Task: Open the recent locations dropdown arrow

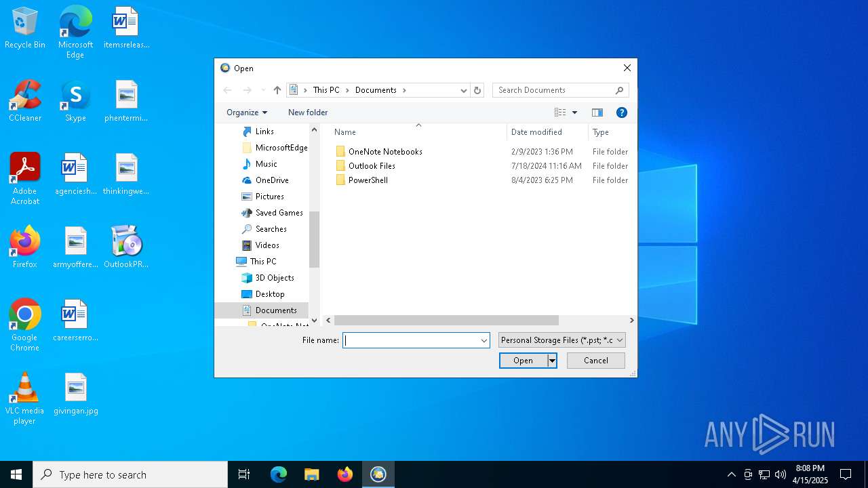Action: pyautogui.click(x=263, y=90)
